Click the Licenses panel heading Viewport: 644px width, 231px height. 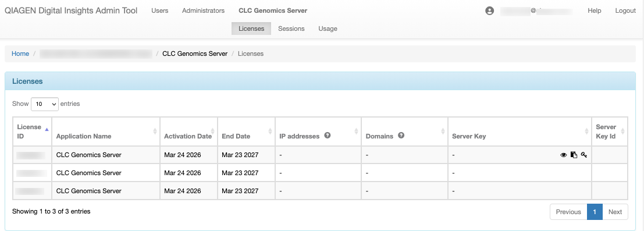(27, 81)
